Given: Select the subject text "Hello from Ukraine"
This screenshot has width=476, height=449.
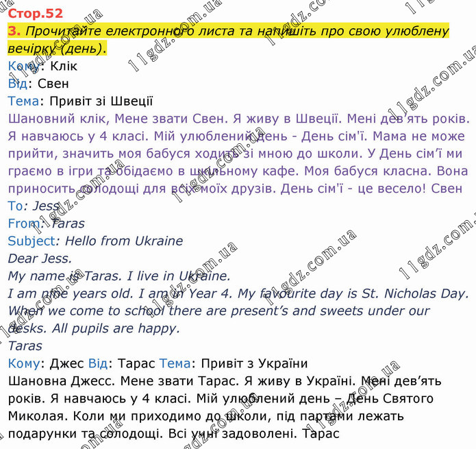Looking at the screenshot, I should (x=123, y=241).
